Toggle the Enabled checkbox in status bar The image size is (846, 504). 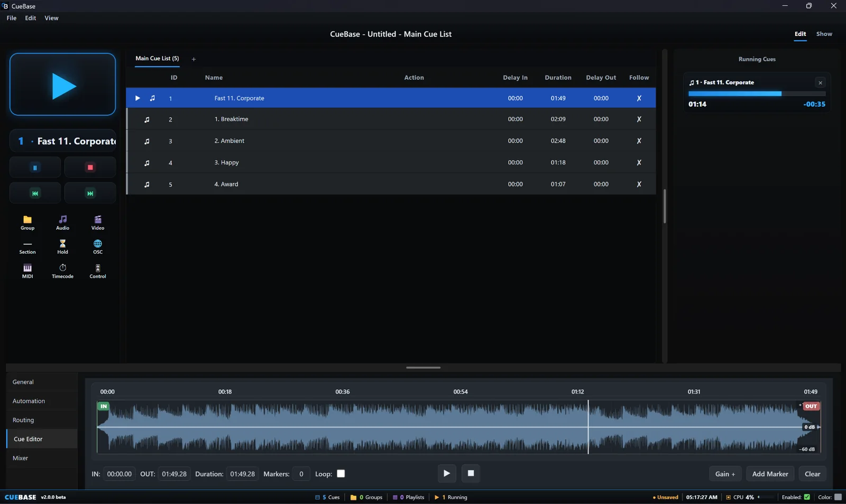[x=807, y=497]
